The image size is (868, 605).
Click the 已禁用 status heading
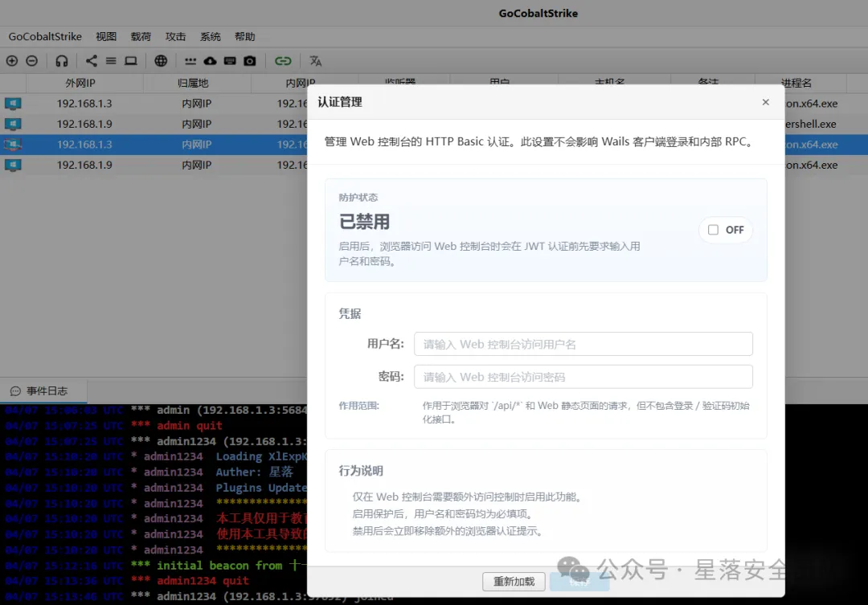tap(364, 222)
